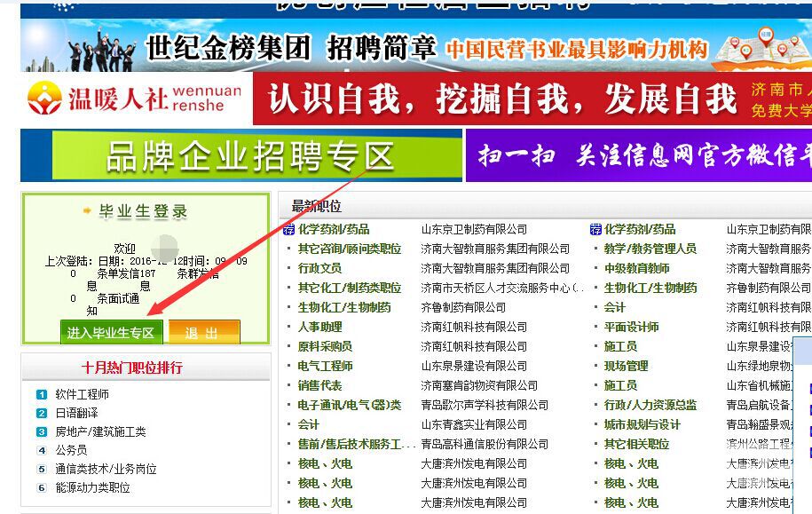Image resolution: width=812 pixels, height=514 pixels.
Task: Click the rank 2 icon beside 日语翻译
Action: pyautogui.click(x=41, y=413)
